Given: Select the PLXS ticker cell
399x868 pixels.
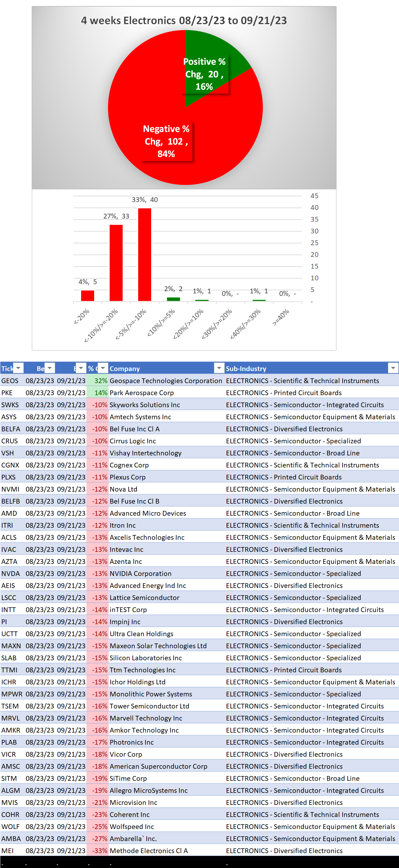Looking at the screenshot, I should (12, 477).
